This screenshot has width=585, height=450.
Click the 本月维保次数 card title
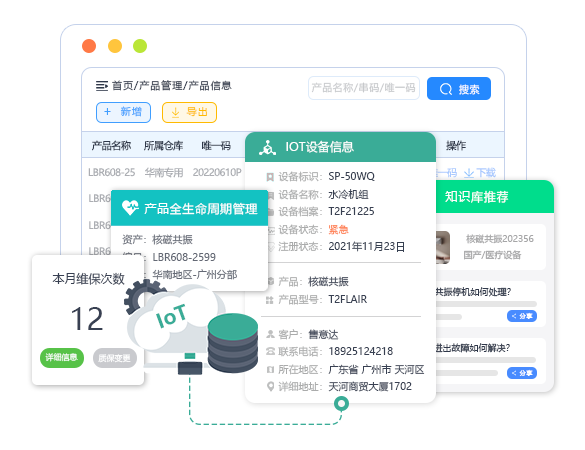click(x=88, y=279)
